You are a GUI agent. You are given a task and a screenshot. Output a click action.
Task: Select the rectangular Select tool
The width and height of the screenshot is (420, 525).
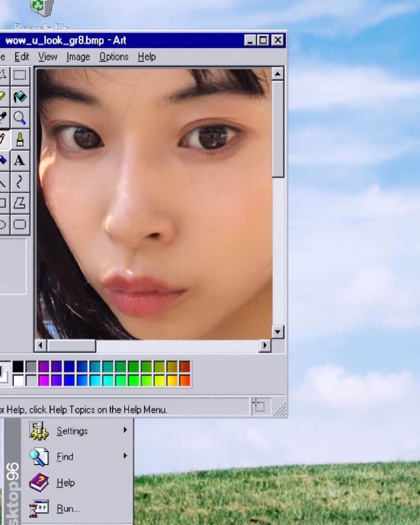click(x=20, y=75)
